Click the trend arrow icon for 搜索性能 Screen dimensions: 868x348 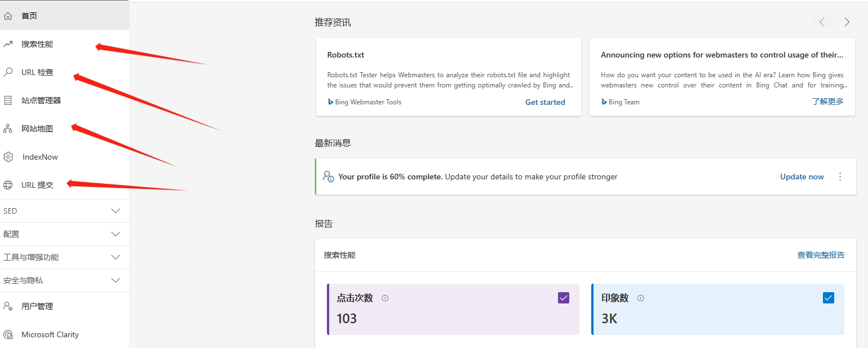click(8, 44)
